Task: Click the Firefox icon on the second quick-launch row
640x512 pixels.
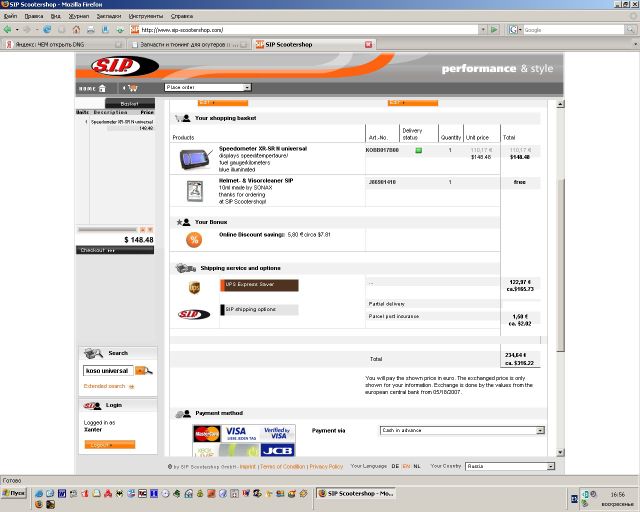Action: [x=39, y=504]
